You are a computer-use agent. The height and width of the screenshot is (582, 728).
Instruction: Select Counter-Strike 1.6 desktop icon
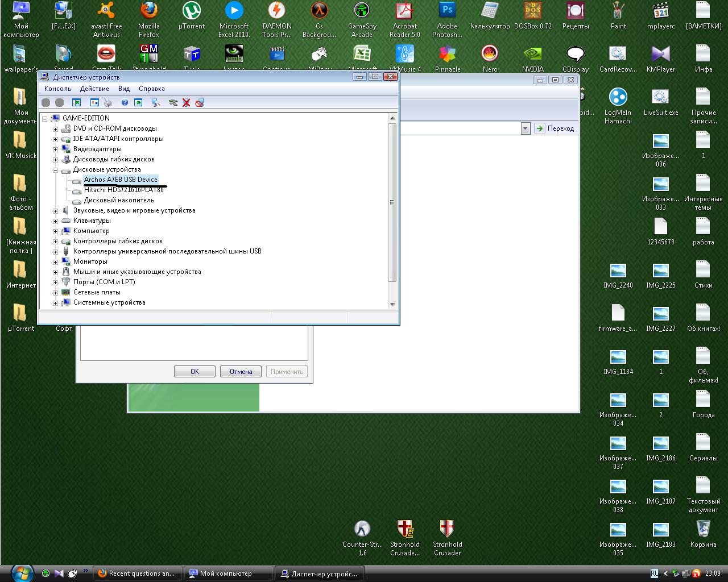[362, 538]
